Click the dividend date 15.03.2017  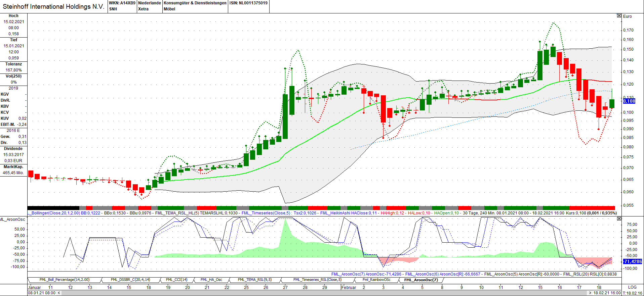coord(14,155)
